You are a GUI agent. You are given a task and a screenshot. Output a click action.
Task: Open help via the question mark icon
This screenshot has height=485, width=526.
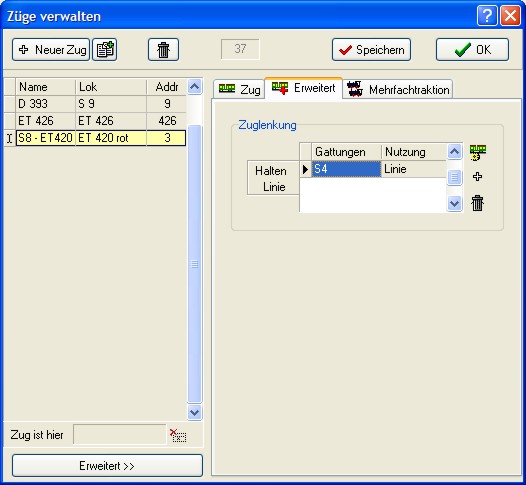(x=487, y=15)
